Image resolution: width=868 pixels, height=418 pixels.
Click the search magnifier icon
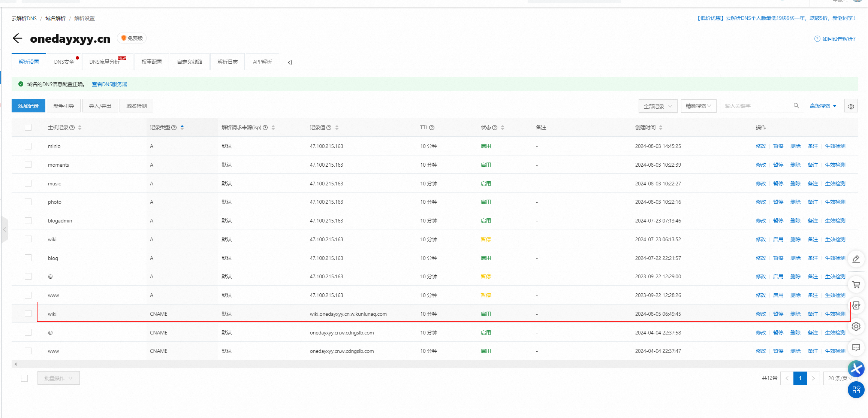796,106
